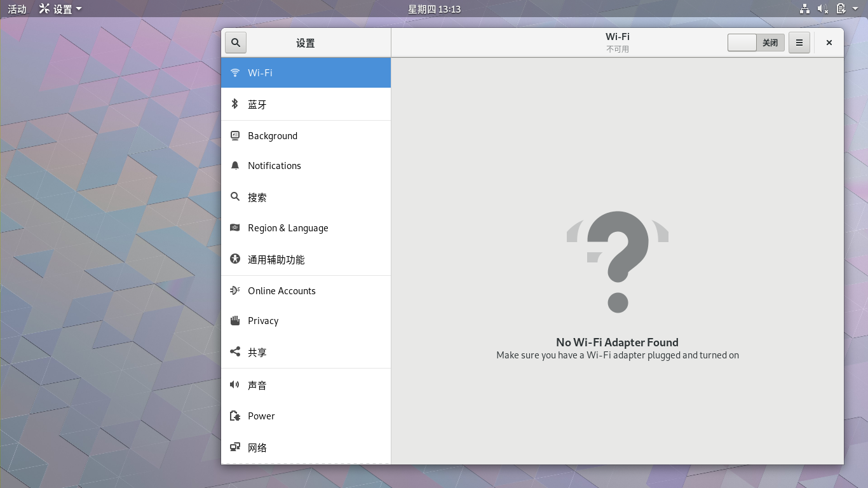Click the wired network icon in top bar

click(804, 9)
